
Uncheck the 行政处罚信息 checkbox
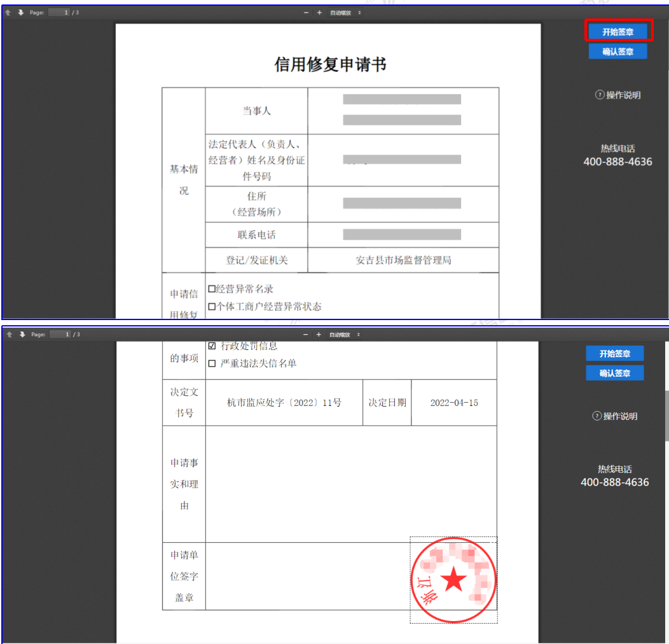tap(212, 346)
